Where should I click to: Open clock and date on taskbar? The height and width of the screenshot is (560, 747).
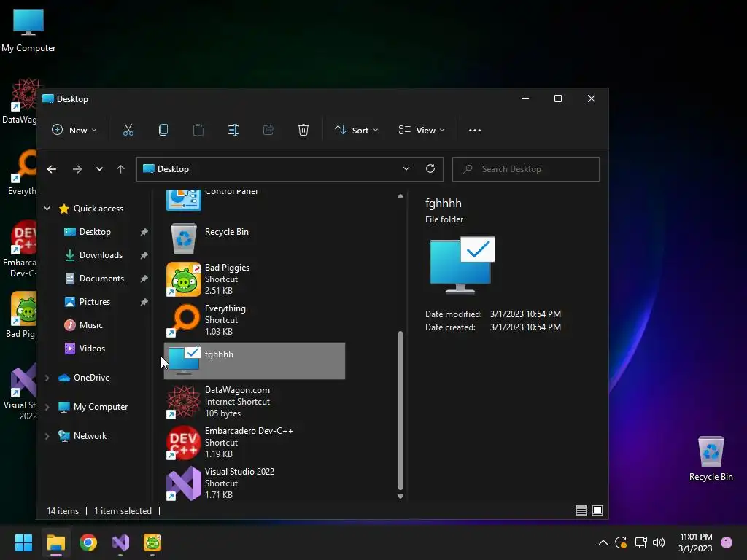coord(695,542)
